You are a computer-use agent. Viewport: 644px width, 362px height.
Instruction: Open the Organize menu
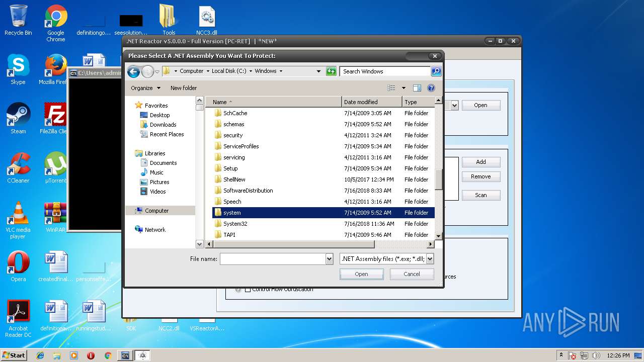[145, 88]
